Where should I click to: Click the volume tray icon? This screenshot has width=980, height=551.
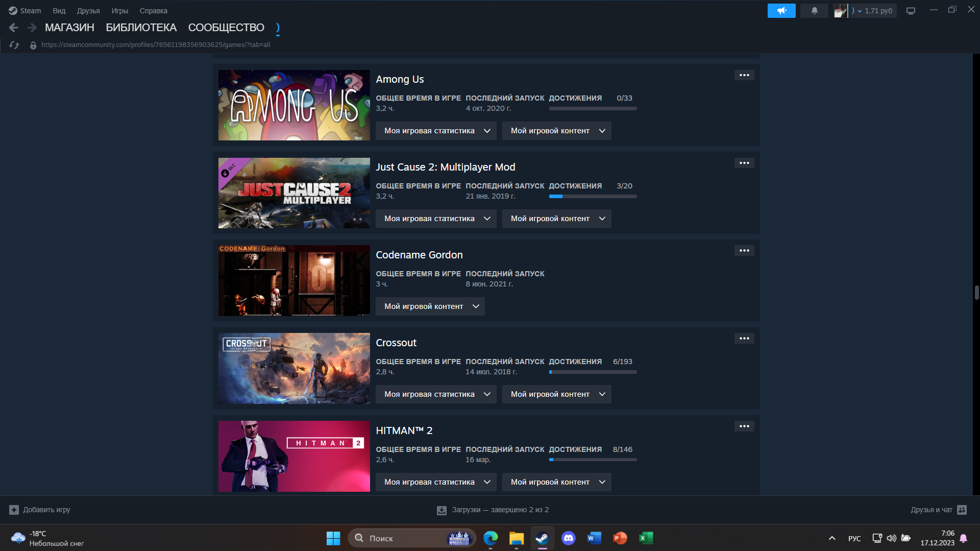pyautogui.click(x=891, y=538)
